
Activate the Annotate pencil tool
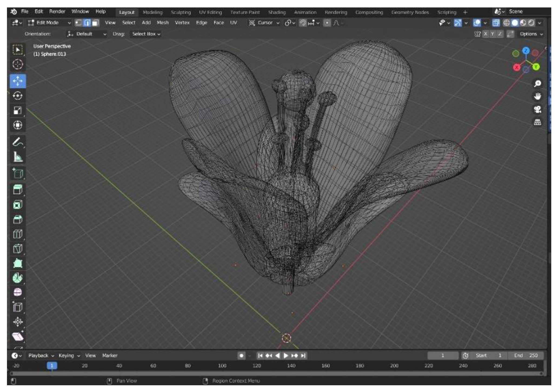pyautogui.click(x=17, y=142)
